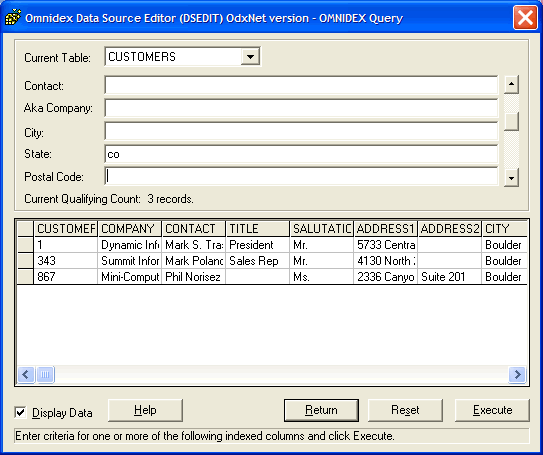
Task: Click the Return button
Action: [x=321, y=410]
